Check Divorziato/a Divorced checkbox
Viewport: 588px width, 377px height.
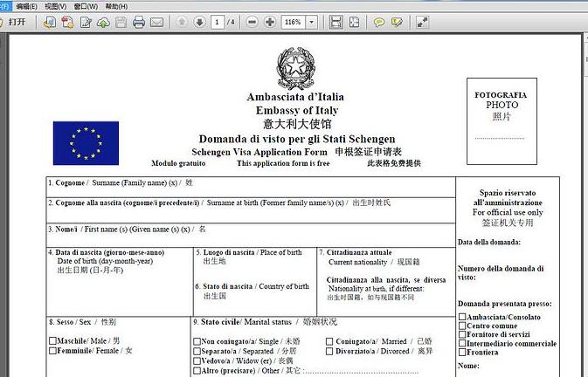(x=329, y=351)
